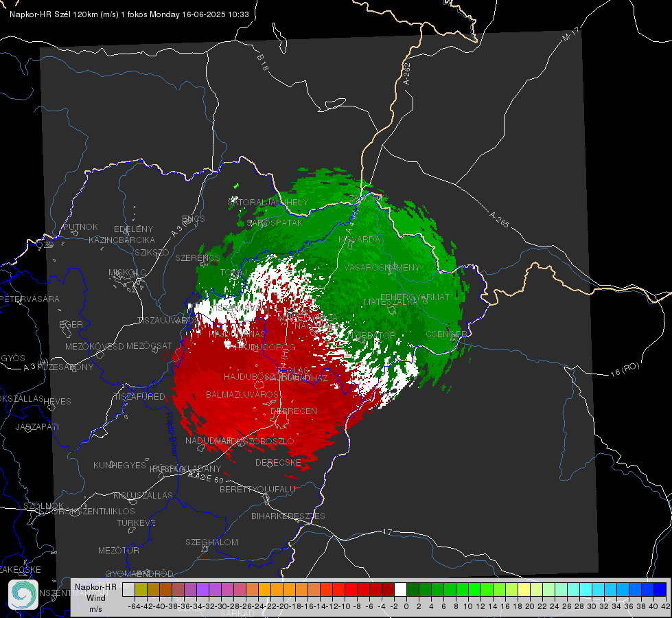Click the BIHARKERESZTES label
The image size is (672, 618).
point(288,516)
